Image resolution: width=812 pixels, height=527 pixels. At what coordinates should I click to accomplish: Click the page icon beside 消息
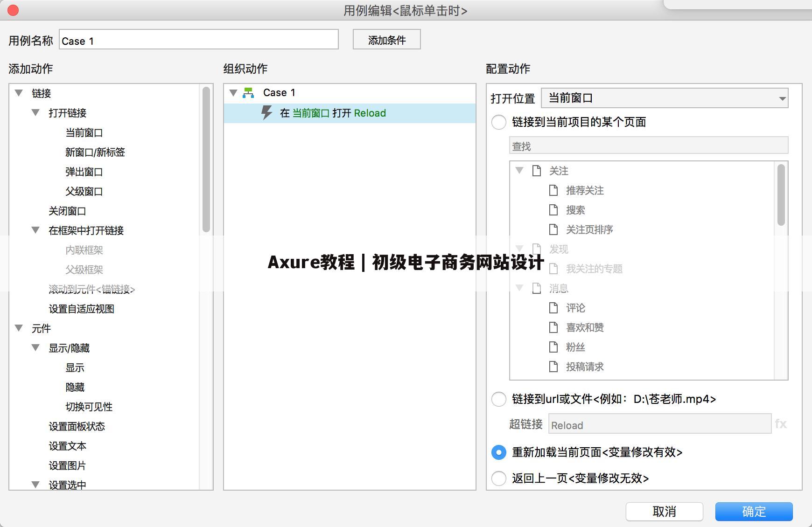coord(536,288)
